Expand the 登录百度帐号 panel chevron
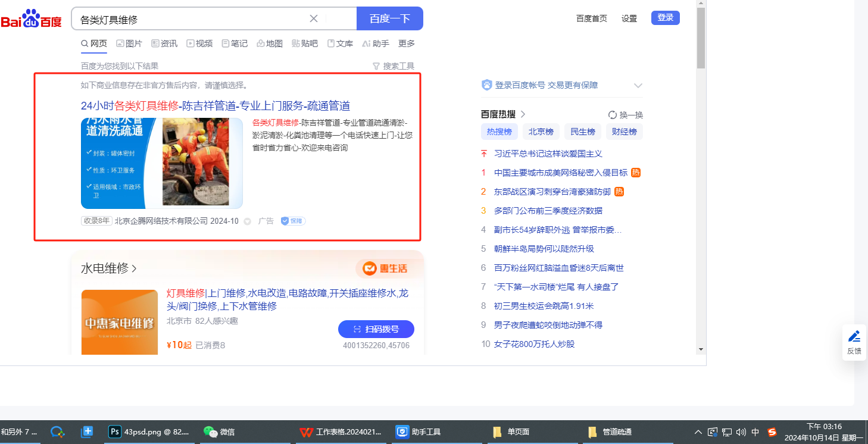This screenshot has height=444, width=868. (638, 86)
